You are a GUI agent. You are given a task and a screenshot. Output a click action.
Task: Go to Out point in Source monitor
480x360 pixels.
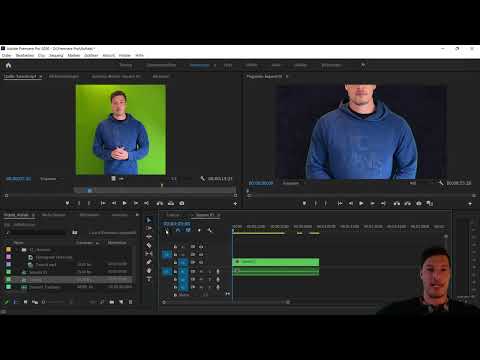pos(147,203)
